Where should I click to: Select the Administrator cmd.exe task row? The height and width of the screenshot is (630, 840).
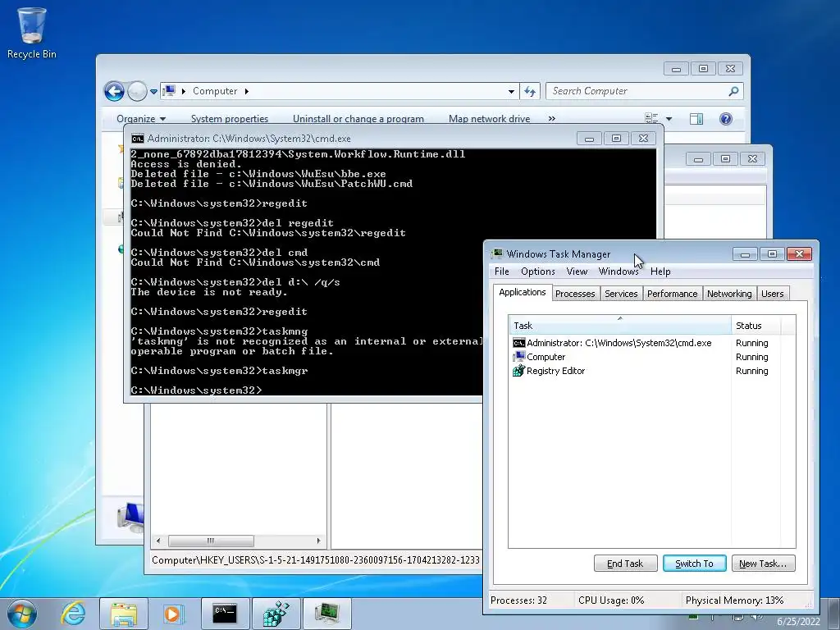652,343
